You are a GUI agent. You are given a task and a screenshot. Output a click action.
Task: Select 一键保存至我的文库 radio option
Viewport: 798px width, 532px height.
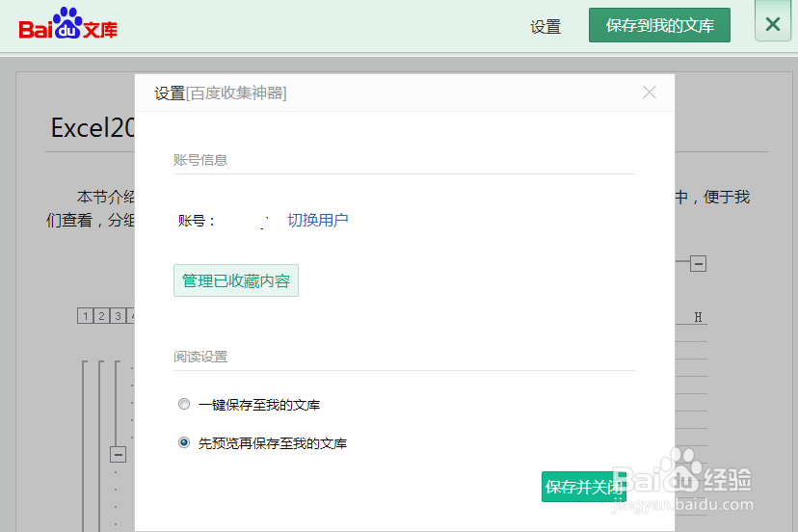click(x=184, y=404)
